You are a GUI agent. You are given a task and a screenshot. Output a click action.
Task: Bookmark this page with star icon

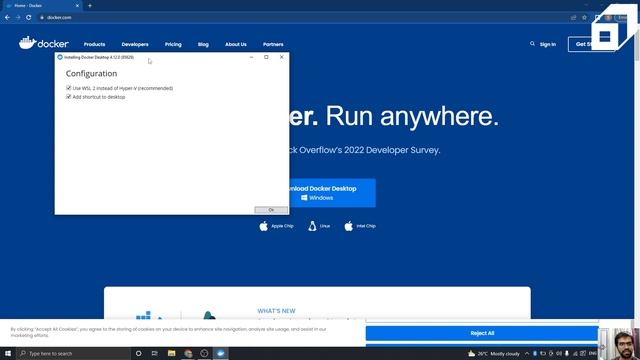coord(584,18)
